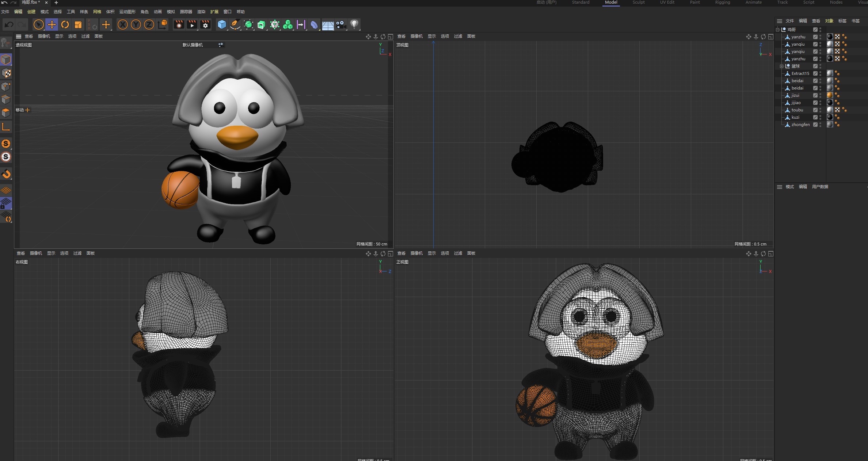Switch to the UV Edit layout tab

(667, 3)
